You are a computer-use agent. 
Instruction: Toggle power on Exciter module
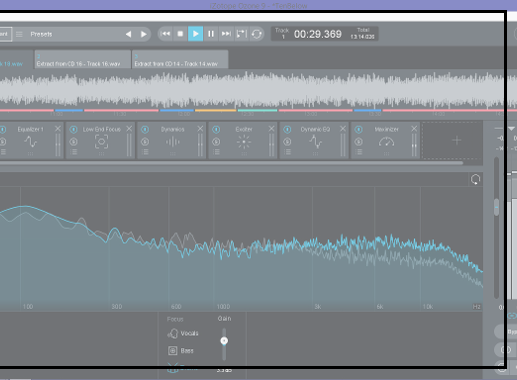[x=216, y=129]
